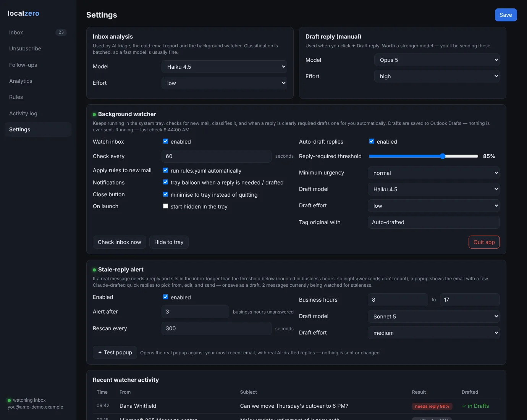The width and height of the screenshot is (527, 420).
Task: Click the needs reply 96% result tag
Action: 432,406
